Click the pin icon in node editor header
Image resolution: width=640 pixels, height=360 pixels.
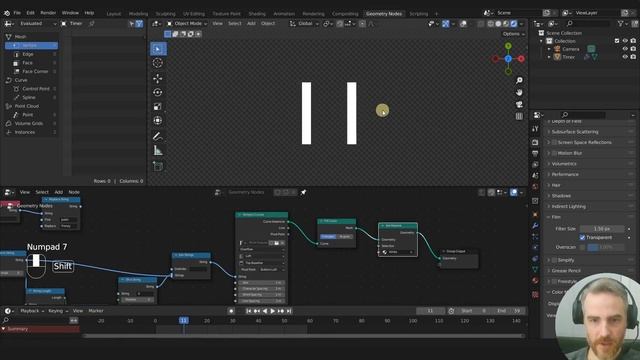(x=303, y=192)
